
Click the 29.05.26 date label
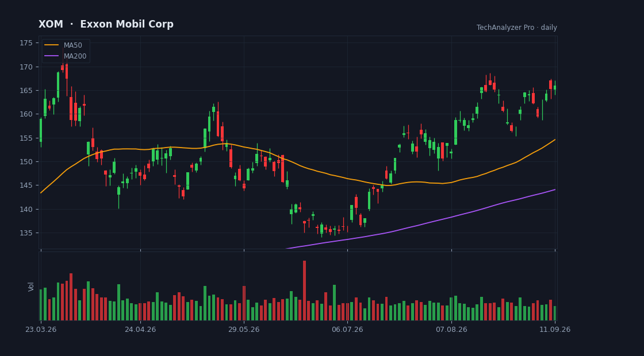244,330
